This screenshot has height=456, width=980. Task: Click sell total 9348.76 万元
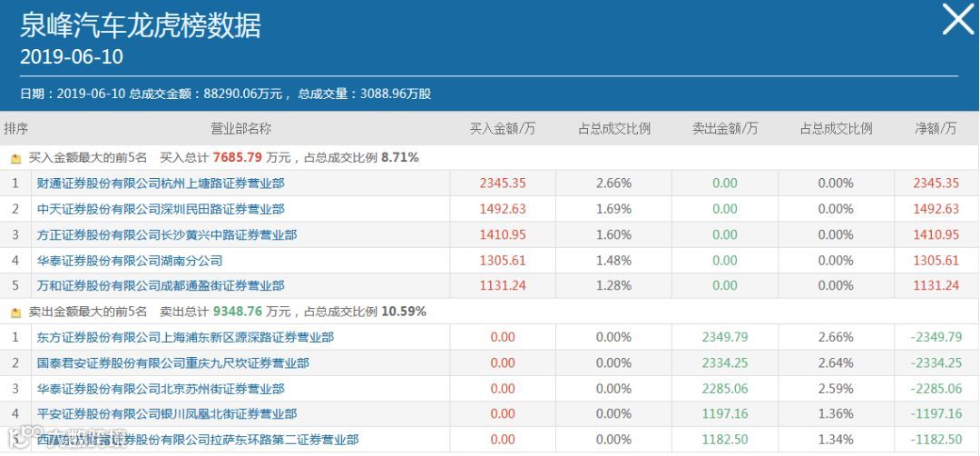coord(252,311)
